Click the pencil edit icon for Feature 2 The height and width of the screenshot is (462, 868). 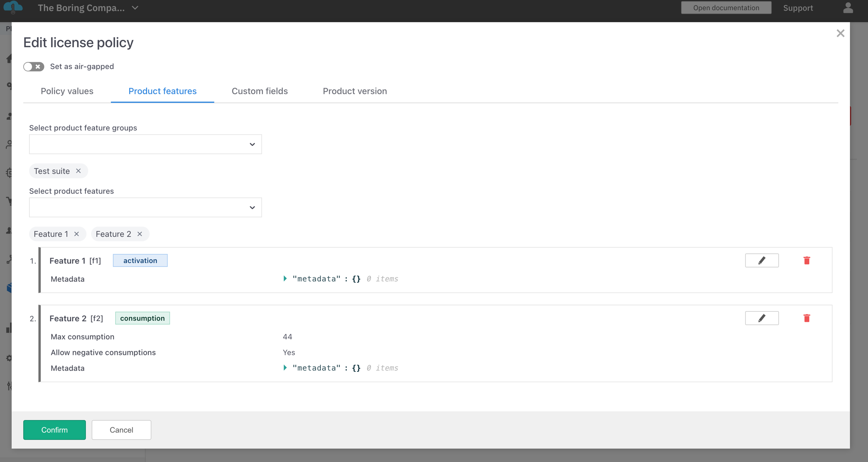[x=761, y=318]
